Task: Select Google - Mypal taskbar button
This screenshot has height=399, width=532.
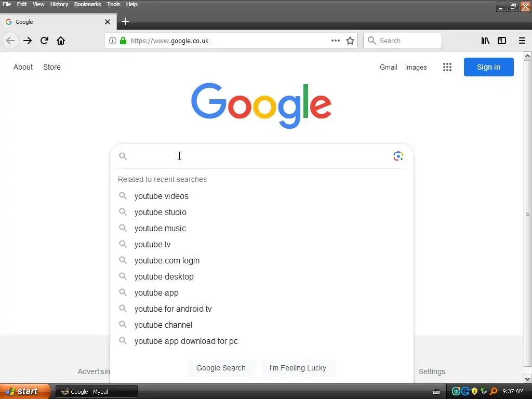Action: tap(96, 392)
